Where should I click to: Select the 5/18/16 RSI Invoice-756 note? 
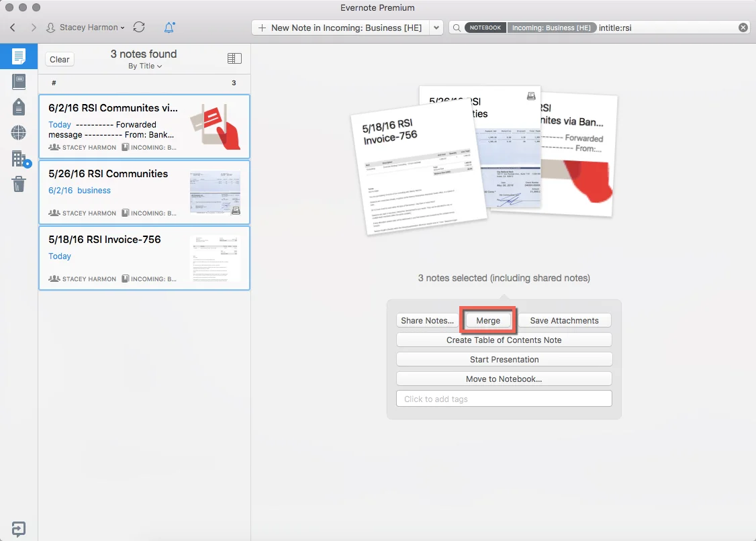tap(144, 258)
